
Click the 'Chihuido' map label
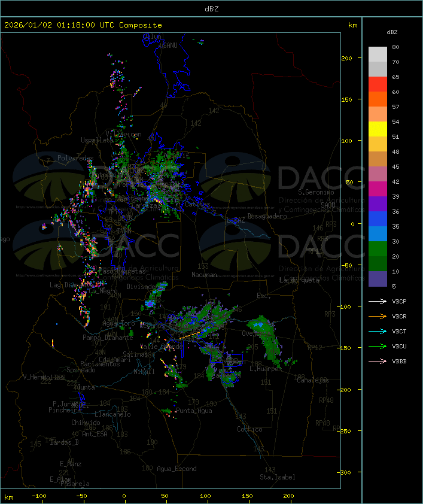point(86,423)
